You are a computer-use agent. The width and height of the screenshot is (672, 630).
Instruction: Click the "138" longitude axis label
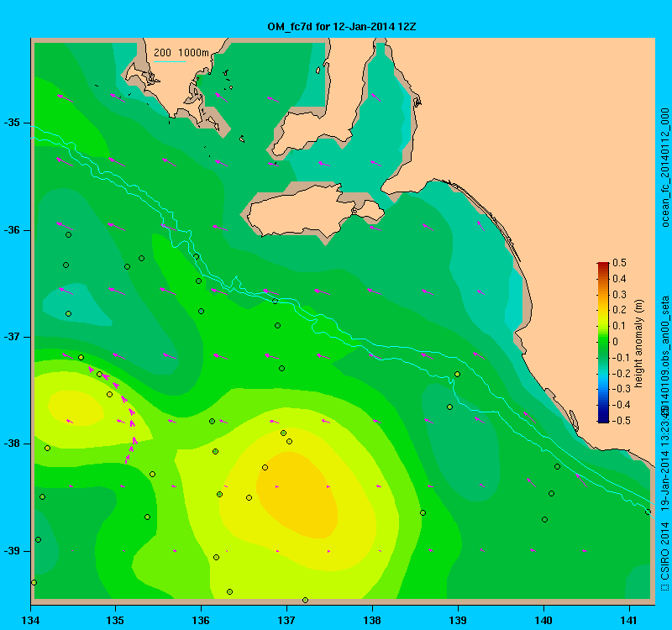click(x=372, y=620)
